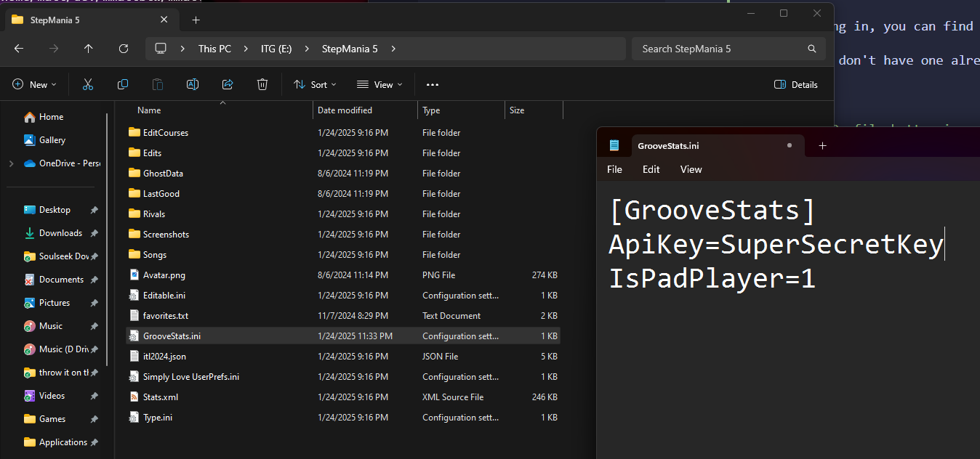This screenshot has width=980, height=459.
Task: Click the Rename icon in toolbar
Action: coord(193,84)
